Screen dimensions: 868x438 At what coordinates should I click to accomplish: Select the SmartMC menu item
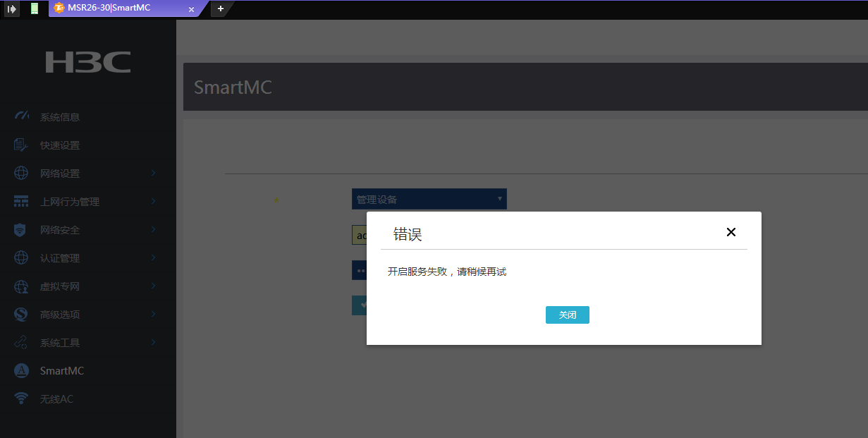pyautogui.click(x=88, y=371)
